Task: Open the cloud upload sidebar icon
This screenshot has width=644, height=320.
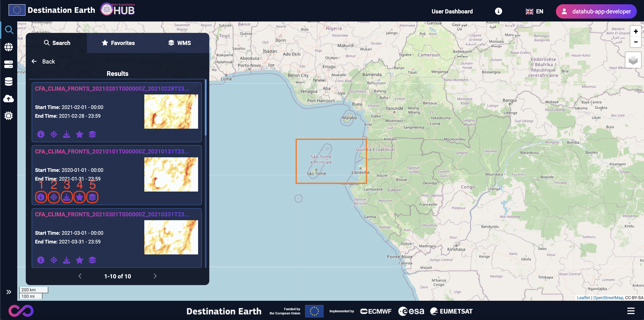Action: pos(9,99)
